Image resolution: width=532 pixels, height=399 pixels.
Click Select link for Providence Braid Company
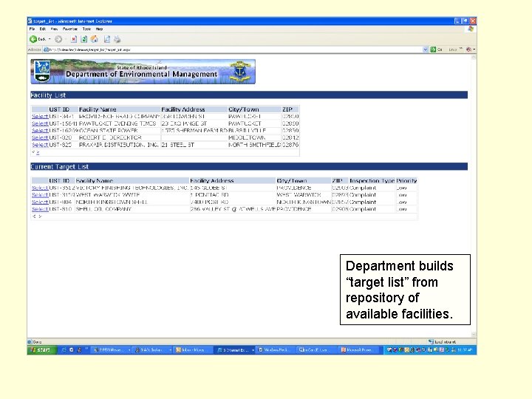pyautogui.click(x=40, y=117)
